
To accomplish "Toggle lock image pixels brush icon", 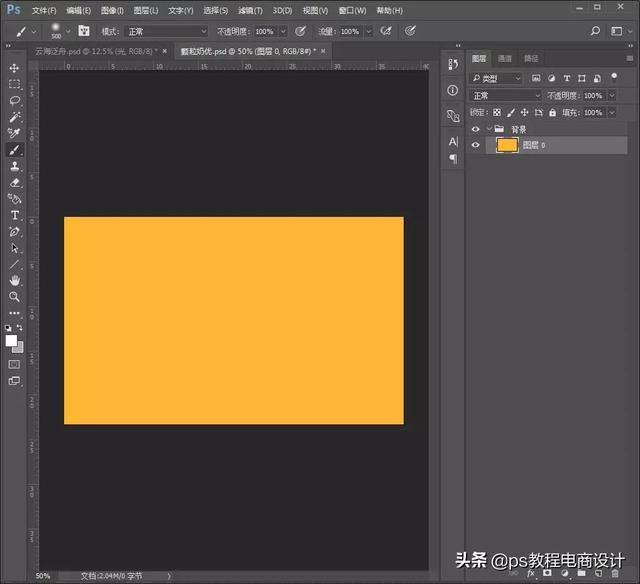I will click(x=511, y=113).
